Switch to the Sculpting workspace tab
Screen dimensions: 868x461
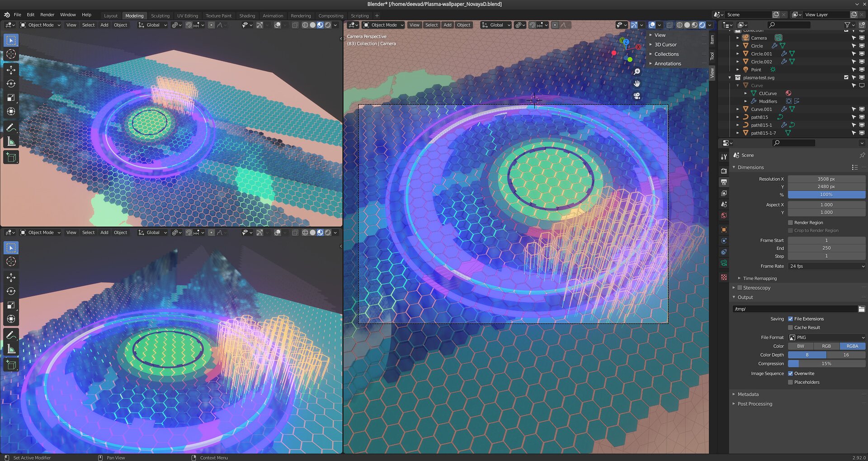160,16
